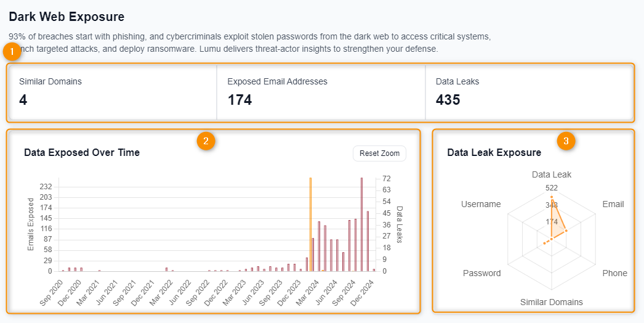Click the orange badge numbered 2
This screenshot has height=323, width=644.
(206, 141)
